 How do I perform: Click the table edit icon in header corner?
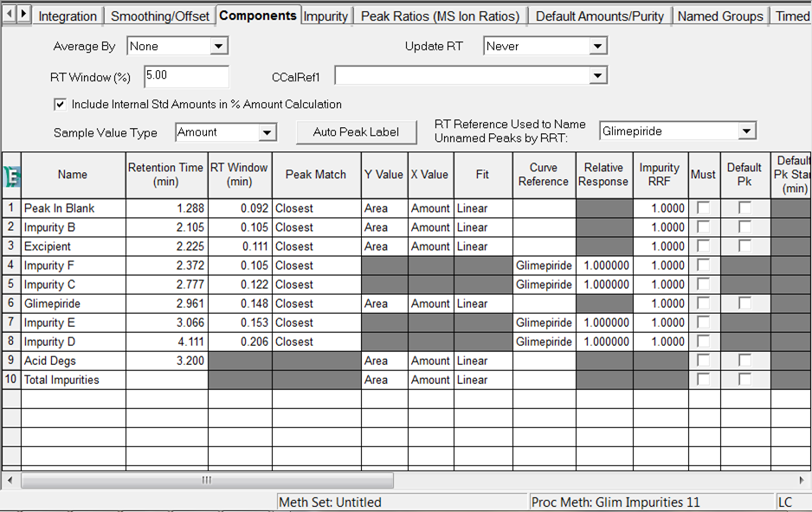coord(11,176)
